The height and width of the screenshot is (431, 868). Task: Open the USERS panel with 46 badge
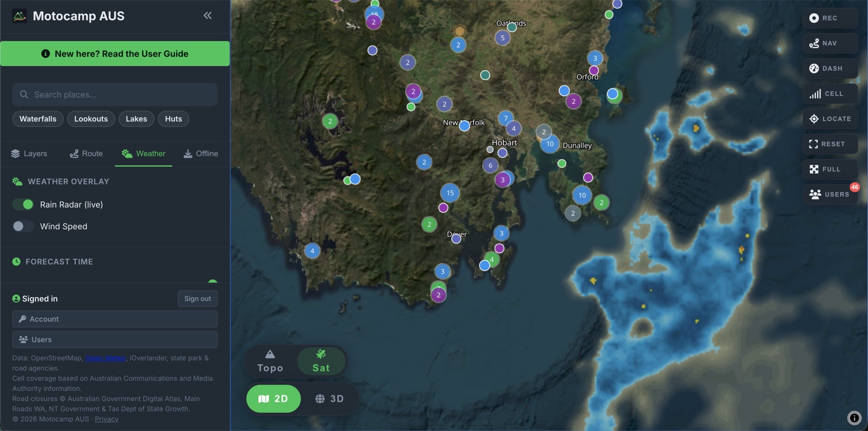[x=830, y=194]
